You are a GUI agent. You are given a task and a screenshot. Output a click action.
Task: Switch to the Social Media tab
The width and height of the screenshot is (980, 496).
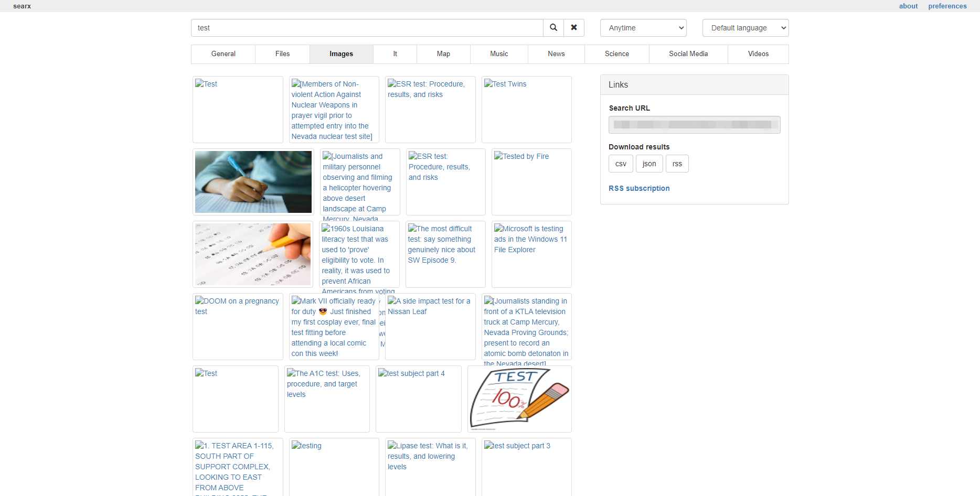688,53
